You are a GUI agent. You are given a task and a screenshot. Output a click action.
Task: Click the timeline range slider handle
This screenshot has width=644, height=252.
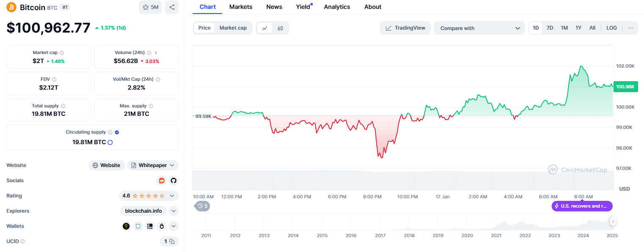click(x=613, y=222)
